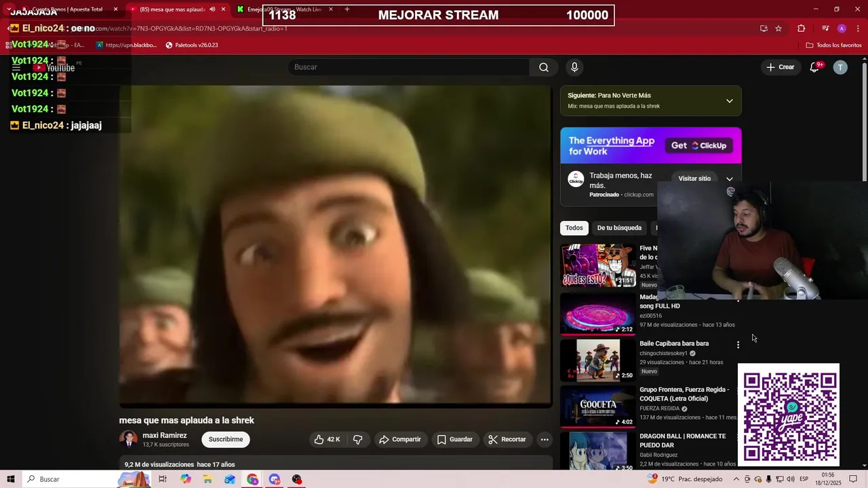Expand the ClickUp ad options chevron
The image size is (868, 488).
coord(730,179)
